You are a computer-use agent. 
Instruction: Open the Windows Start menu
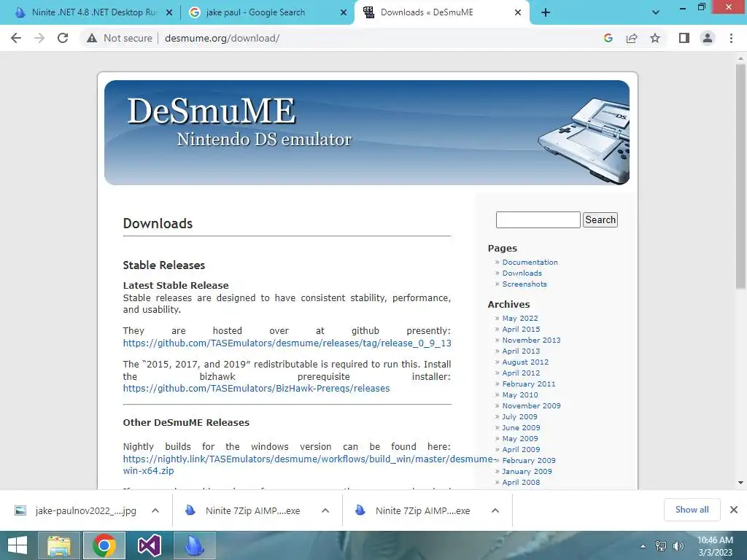[x=18, y=545]
